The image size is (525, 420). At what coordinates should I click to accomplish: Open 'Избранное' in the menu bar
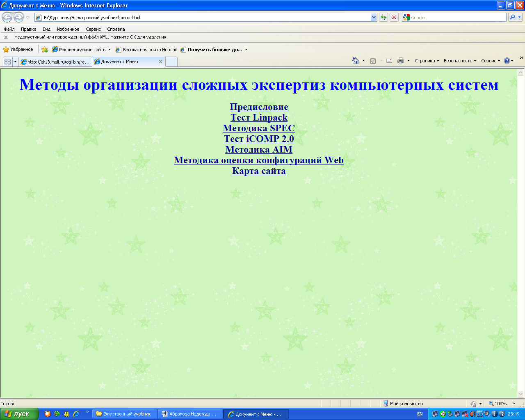pos(68,29)
